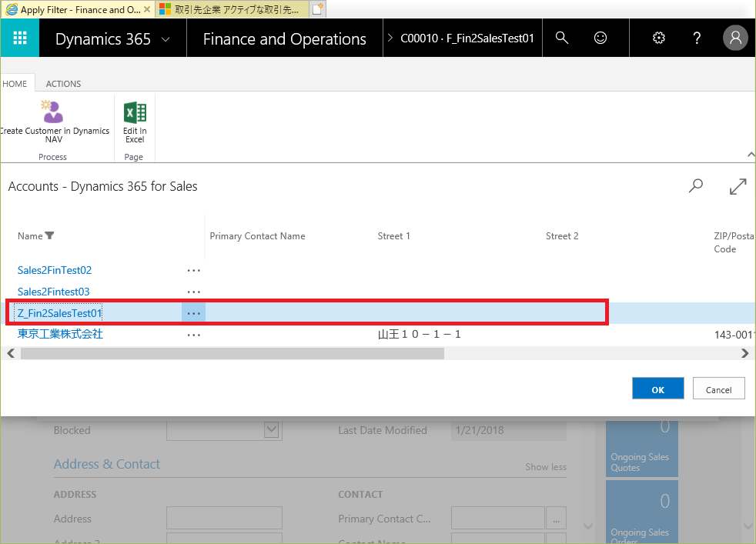756x544 pixels.
Task: Open the user profile avatar
Action: coord(735,38)
